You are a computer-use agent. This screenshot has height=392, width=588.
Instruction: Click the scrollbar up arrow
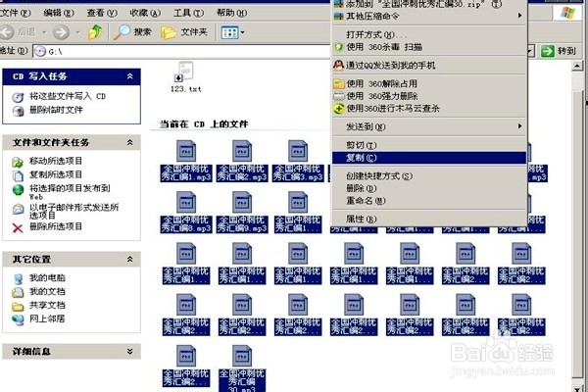[x=577, y=66]
